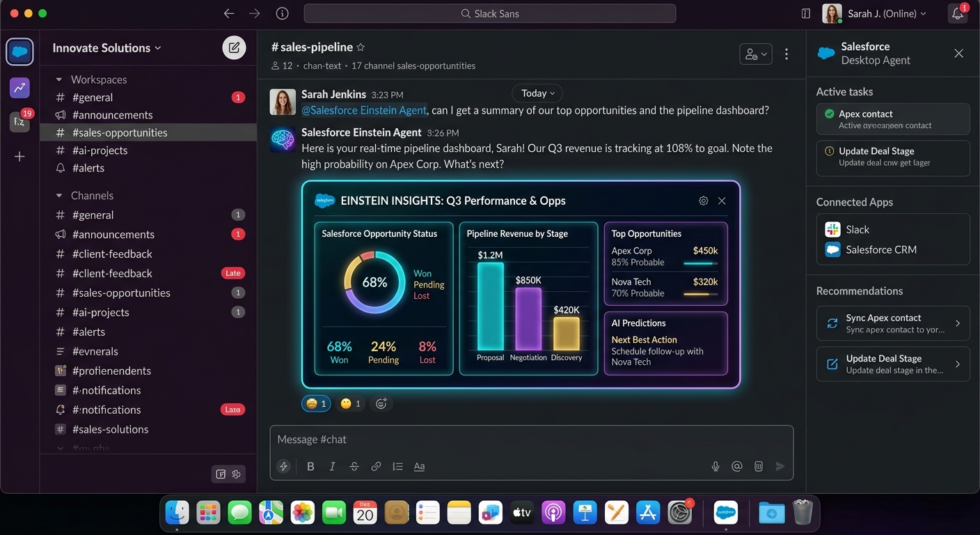Select the Update Deal Stage recommendation
The width and height of the screenshot is (980, 535).
893,364
